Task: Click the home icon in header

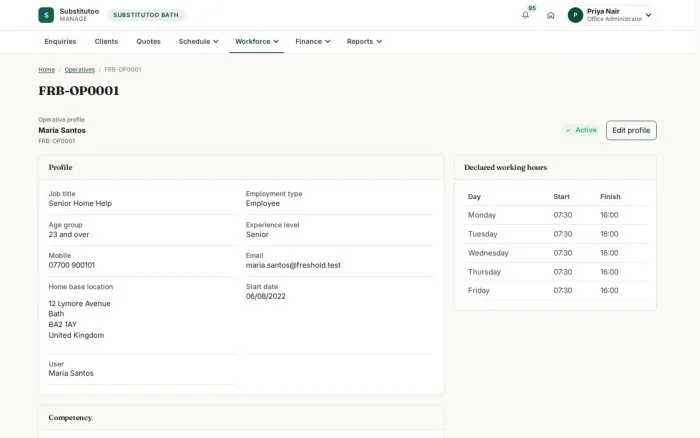Action: tap(550, 15)
